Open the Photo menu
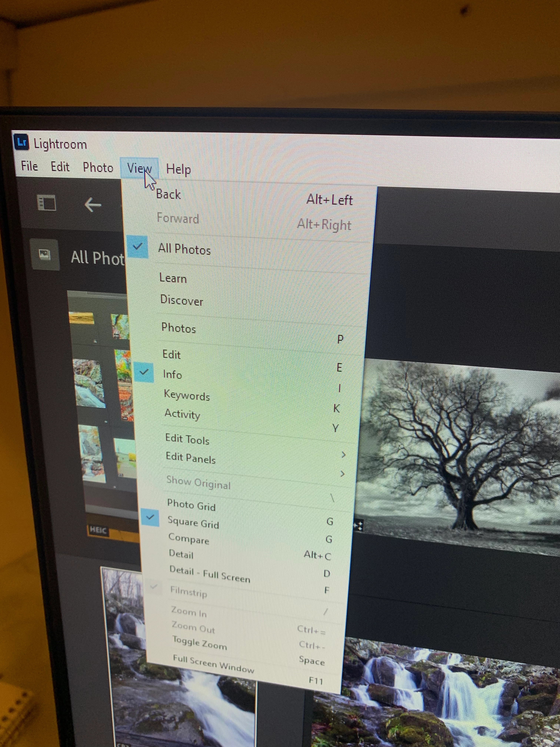Viewport: 560px width, 747px height. 98,167
